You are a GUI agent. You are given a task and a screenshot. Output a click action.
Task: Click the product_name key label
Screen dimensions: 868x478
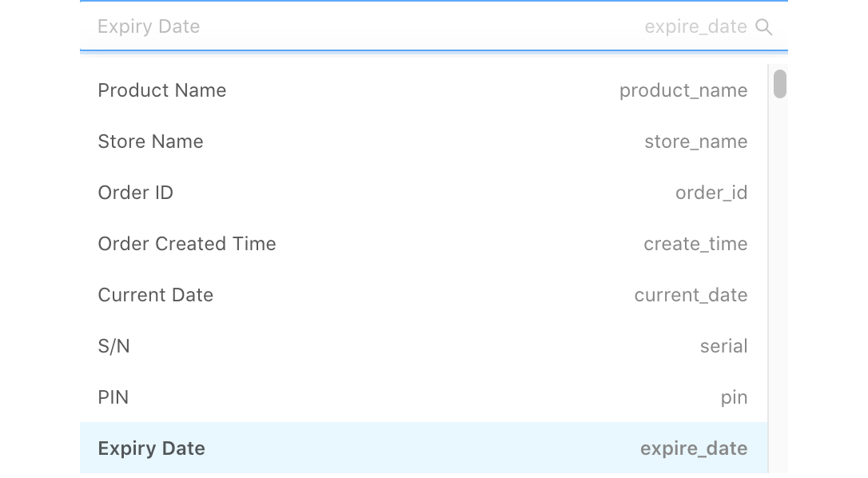(x=683, y=90)
